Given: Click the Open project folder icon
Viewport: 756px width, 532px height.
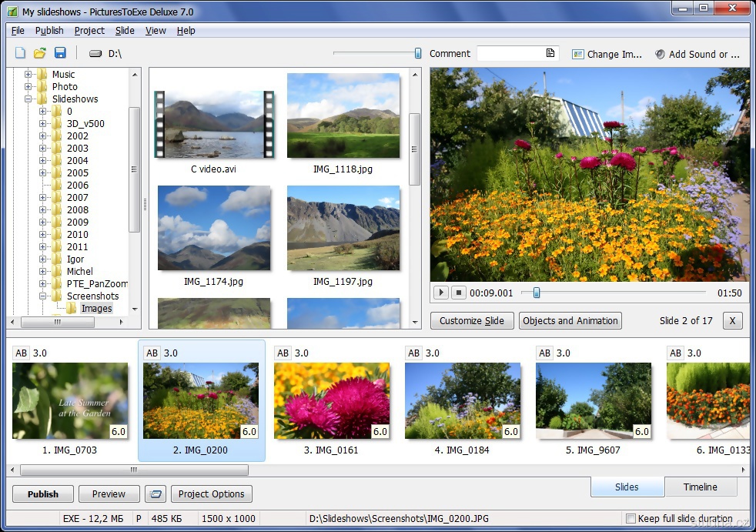Looking at the screenshot, I should click(x=40, y=53).
